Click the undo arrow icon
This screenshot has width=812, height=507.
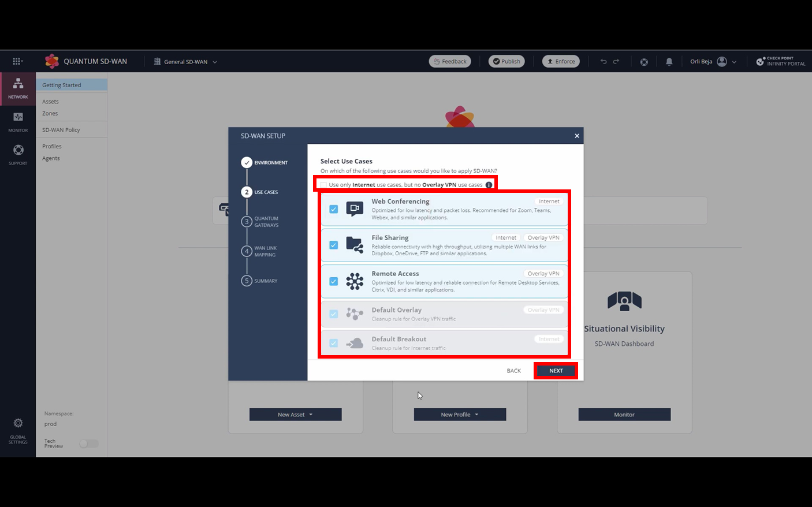click(604, 61)
